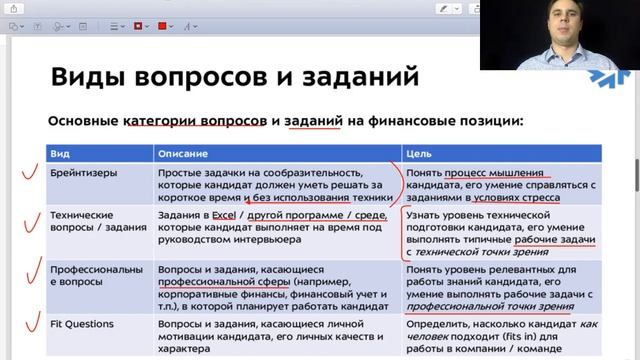Click the goal 'Узнать уровень технической подготовки'
Image resolution: width=640 pixels, height=360 pixels.
tap(501, 233)
